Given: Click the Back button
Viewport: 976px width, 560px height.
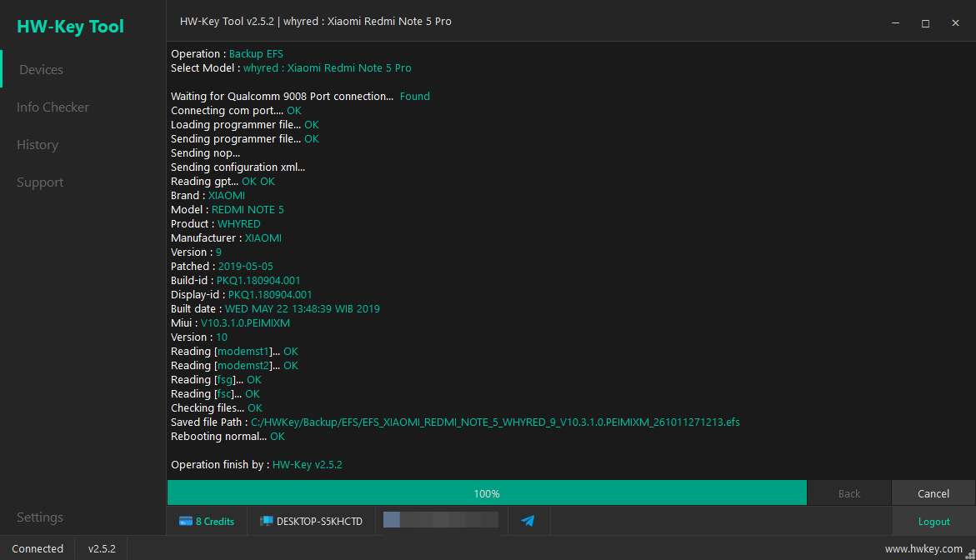Looking at the screenshot, I should [849, 493].
